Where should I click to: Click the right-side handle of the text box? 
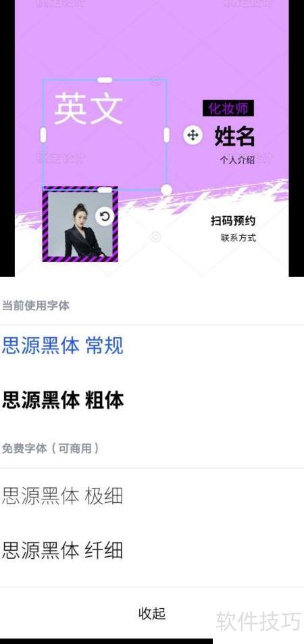point(166,134)
